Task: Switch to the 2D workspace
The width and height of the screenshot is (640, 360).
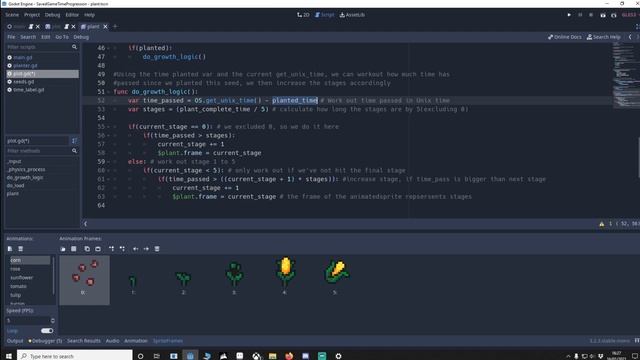Action: pyautogui.click(x=303, y=15)
